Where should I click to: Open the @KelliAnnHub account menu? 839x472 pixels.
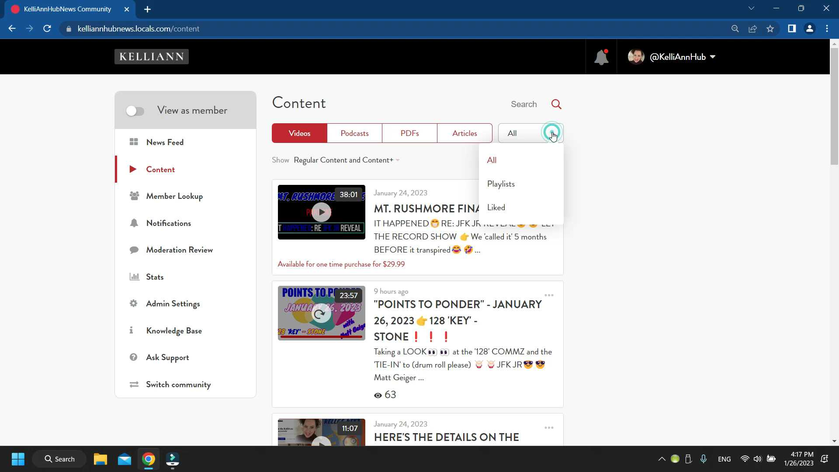(x=672, y=57)
